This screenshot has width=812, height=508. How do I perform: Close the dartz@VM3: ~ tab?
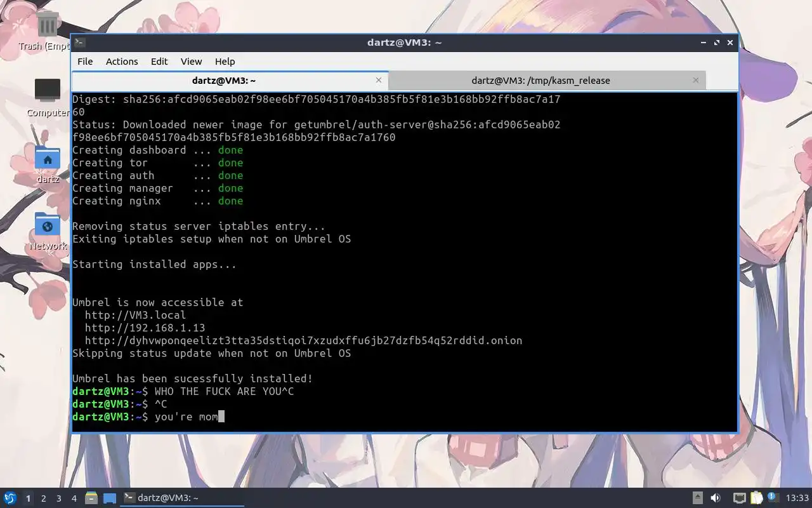(379, 80)
